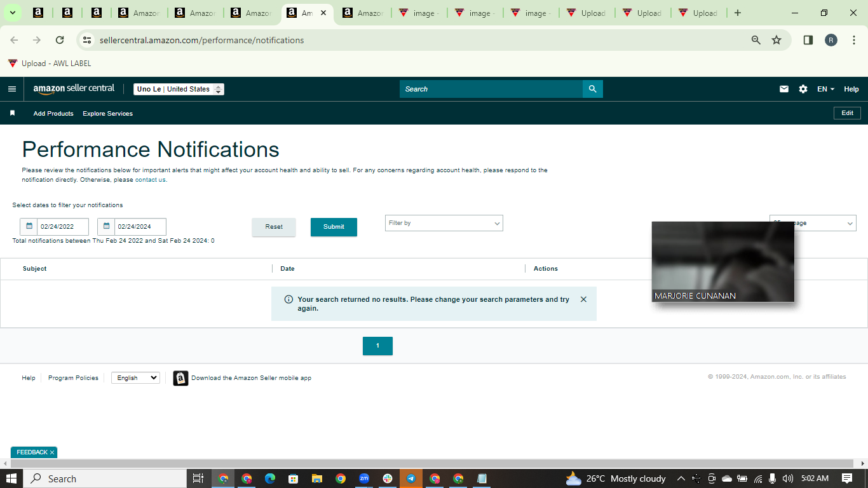Screen dimensions: 868x488
Task: Click the Subject column header
Action: click(34, 269)
